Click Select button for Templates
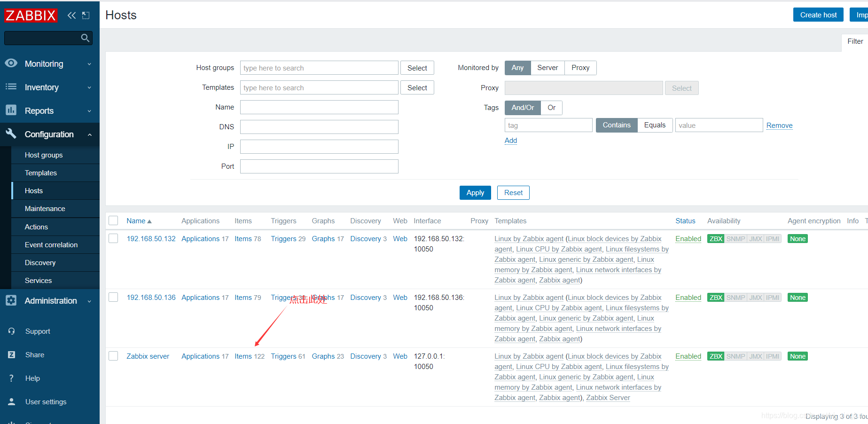This screenshot has width=868, height=424. click(x=417, y=88)
